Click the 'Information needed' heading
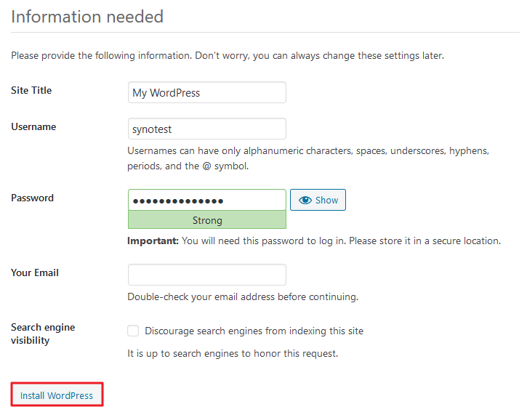527x420 pixels. pos(87,16)
